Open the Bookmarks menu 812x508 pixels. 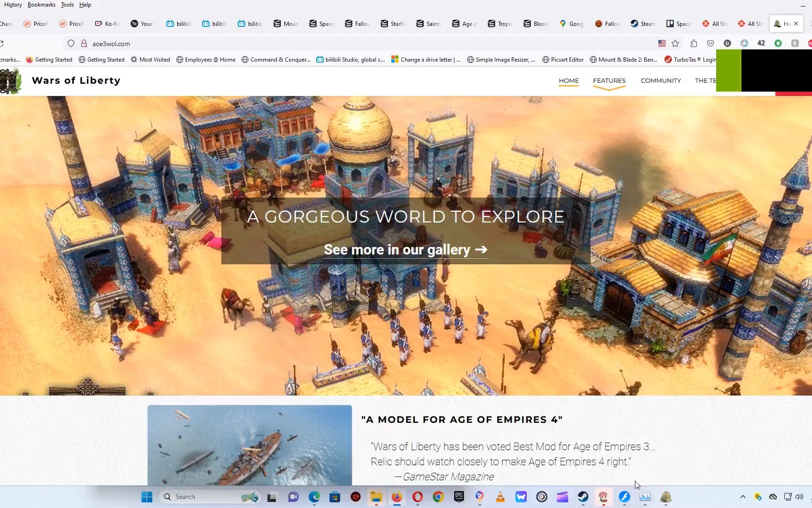point(41,5)
